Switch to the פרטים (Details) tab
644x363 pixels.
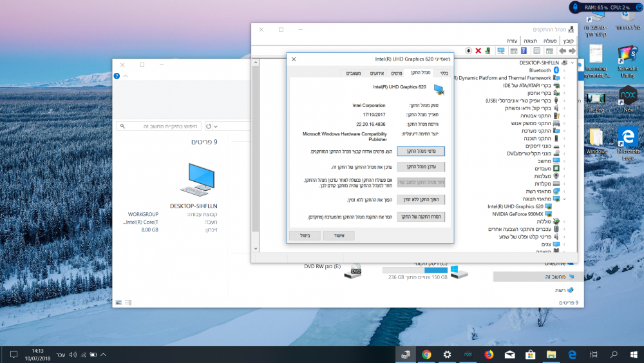[x=396, y=73]
